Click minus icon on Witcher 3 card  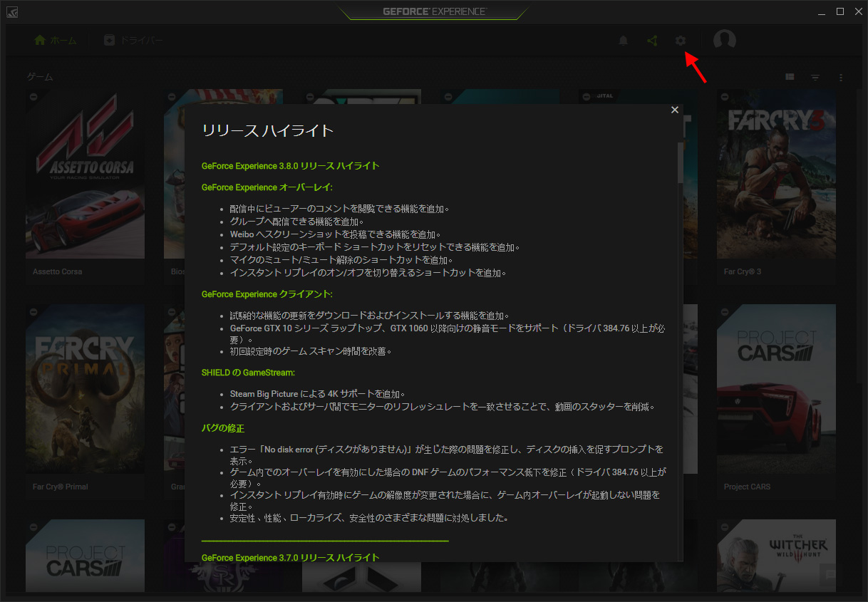click(724, 526)
